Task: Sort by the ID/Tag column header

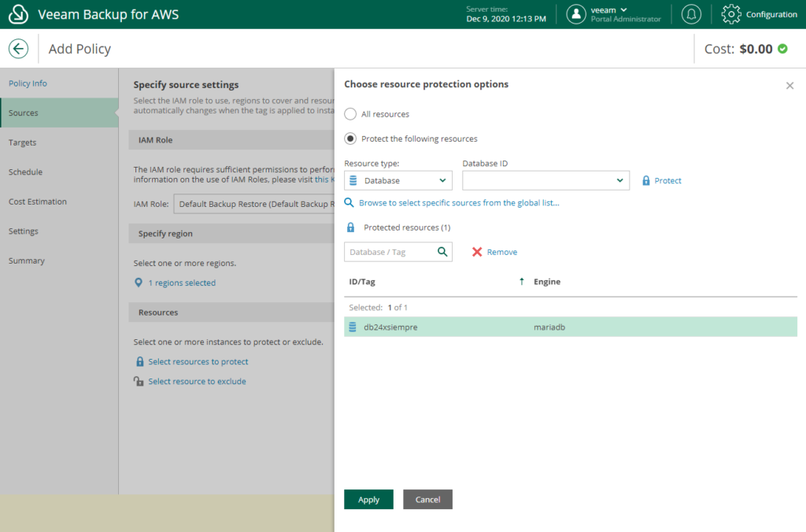Action: [362, 282]
